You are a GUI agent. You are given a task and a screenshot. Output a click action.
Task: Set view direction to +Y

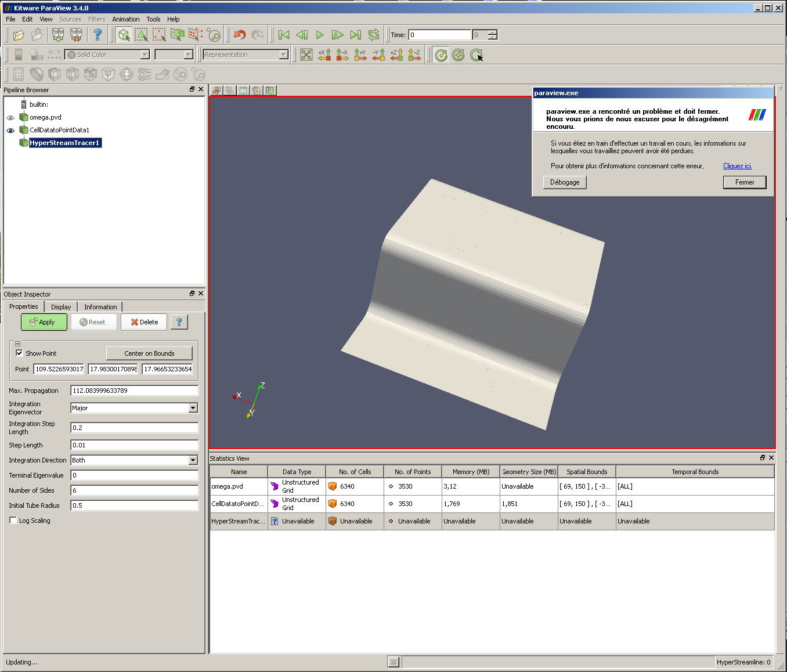point(360,55)
